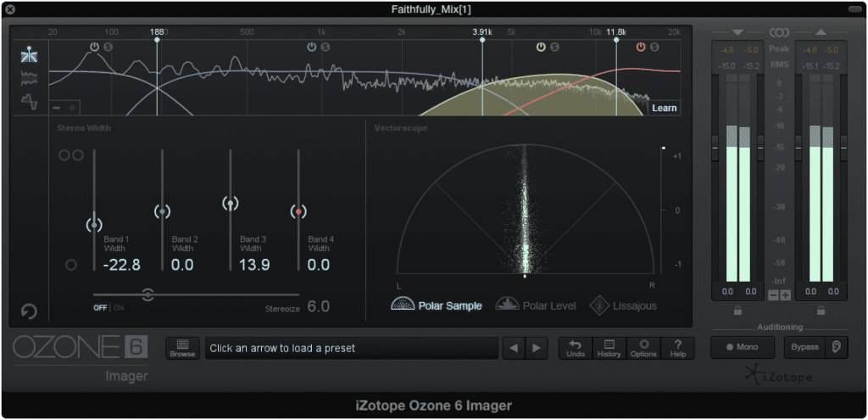Click the input gain lock icon

pyautogui.click(x=737, y=311)
